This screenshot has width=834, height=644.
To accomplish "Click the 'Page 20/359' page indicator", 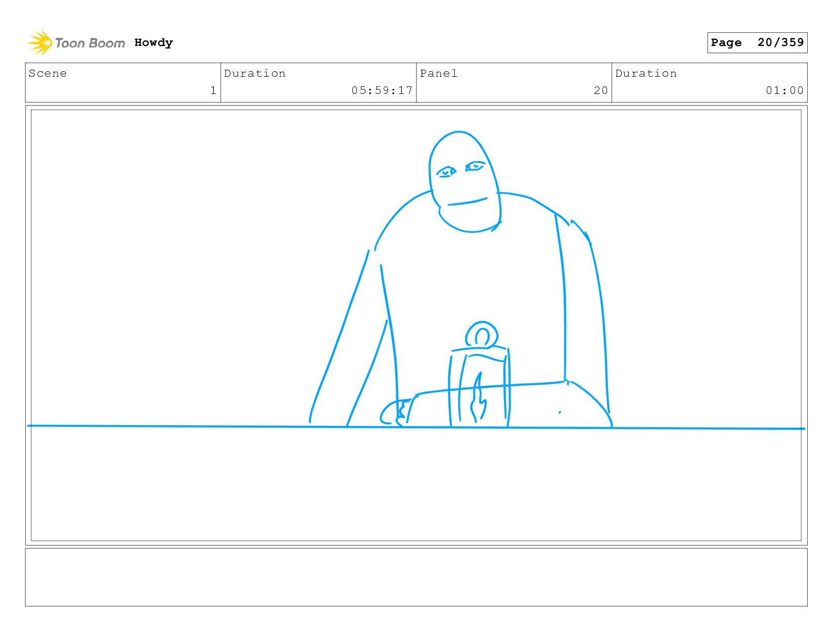I will coord(757,42).
